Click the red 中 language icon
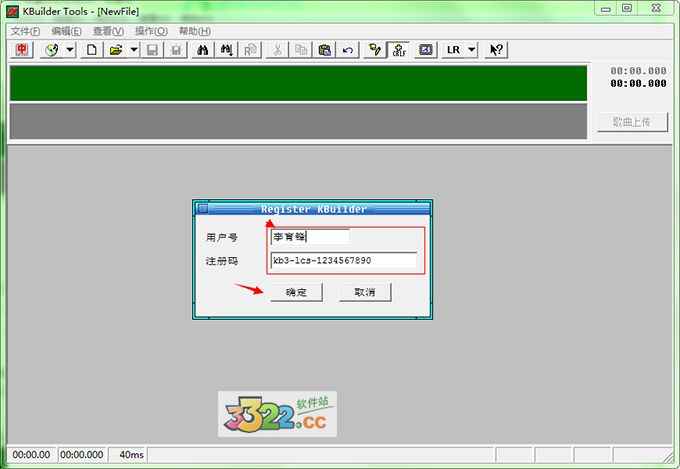Viewport: 680px width, 469px height. click(22, 50)
